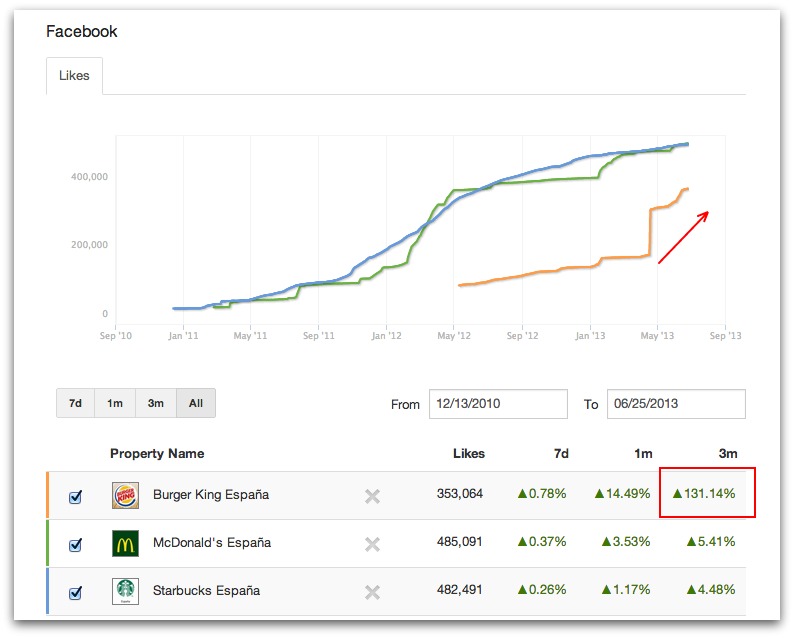Click the orange Burger King color bar
794x638 pixels.
point(47,495)
